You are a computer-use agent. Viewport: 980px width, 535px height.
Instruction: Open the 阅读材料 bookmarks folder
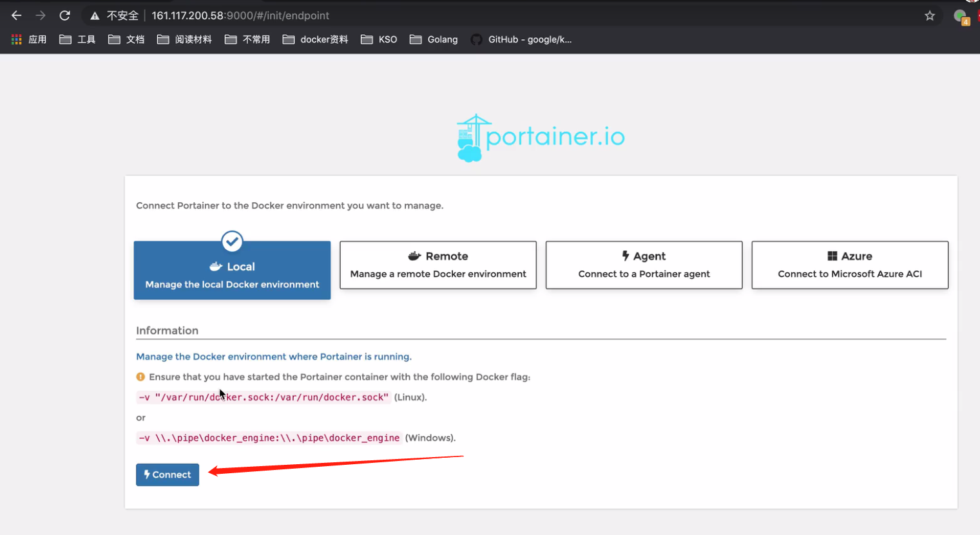(x=184, y=39)
